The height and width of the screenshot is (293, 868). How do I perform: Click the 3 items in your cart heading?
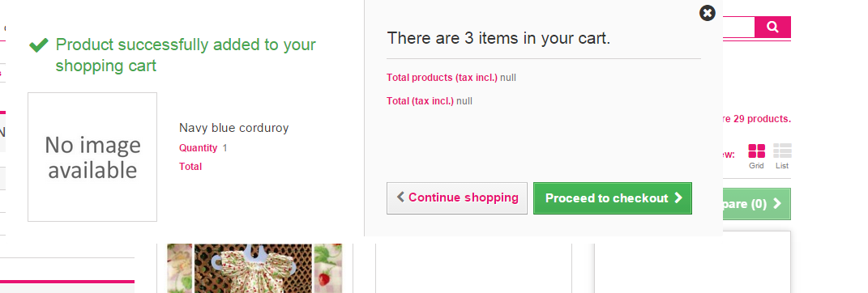(x=498, y=38)
